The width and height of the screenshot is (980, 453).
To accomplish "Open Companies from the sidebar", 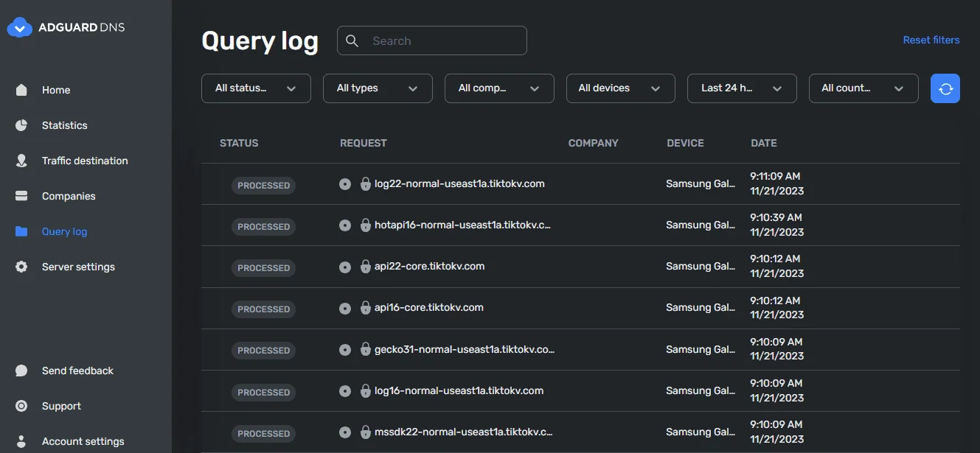I will tap(69, 196).
